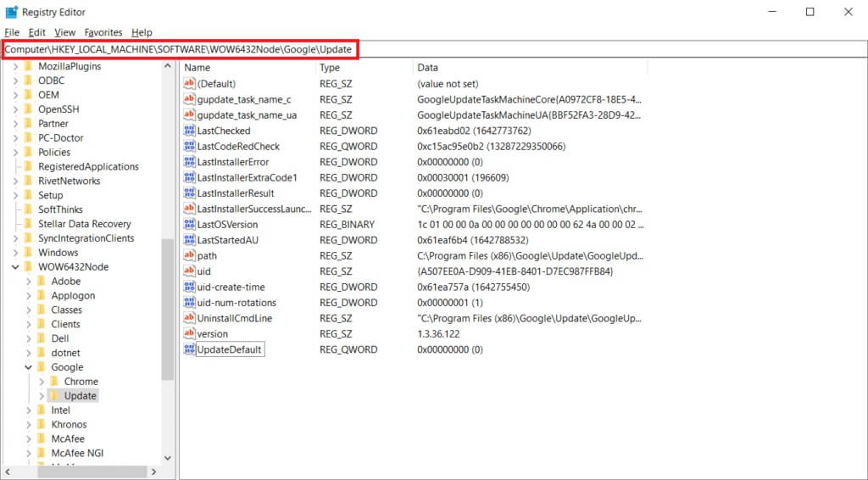Select the RivetNetworks key
This screenshot has width=868, height=480.
coord(70,181)
